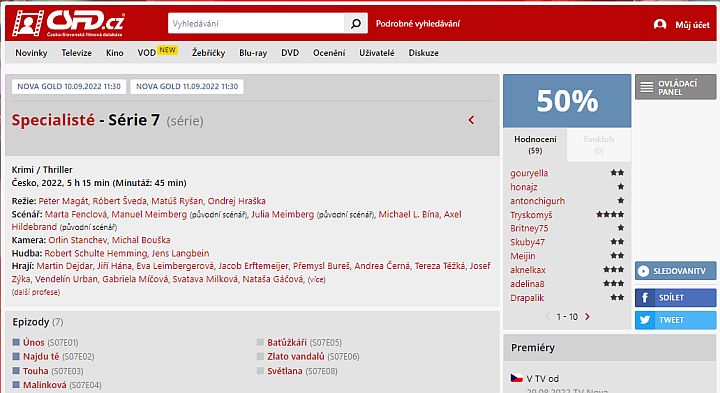Click the SledovaniTV play icon
The height and width of the screenshot is (393, 720).
(644, 271)
